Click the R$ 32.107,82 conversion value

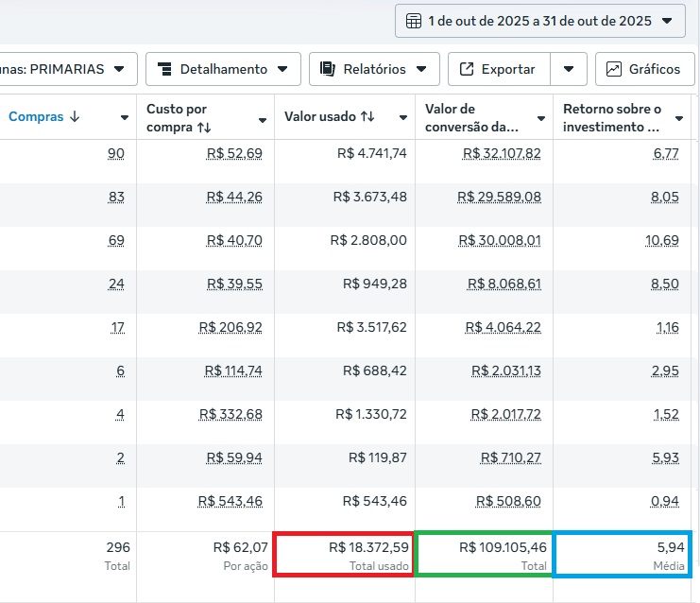pyautogui.click(x=504, y=153)
